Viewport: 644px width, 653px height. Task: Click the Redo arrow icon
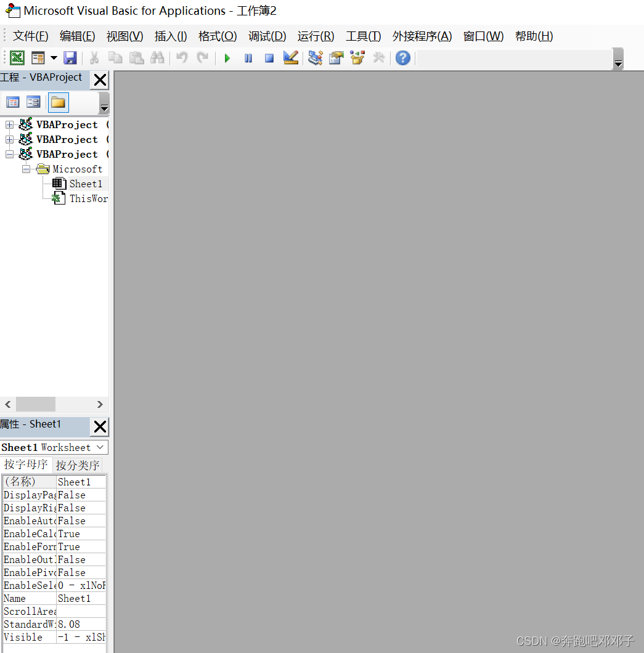[x=203, y=58]
